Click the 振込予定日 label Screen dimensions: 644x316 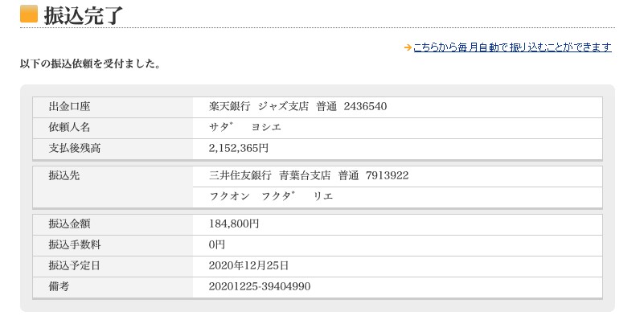[74, 266]
